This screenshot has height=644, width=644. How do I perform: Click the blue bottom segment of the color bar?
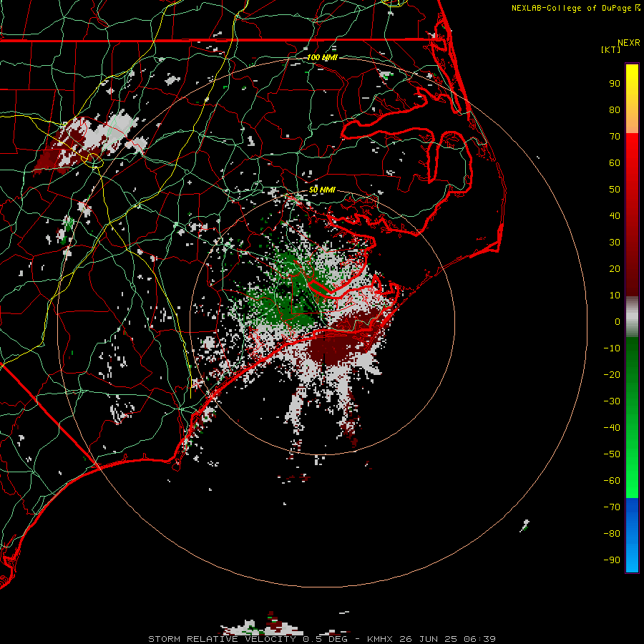point(632,535)
